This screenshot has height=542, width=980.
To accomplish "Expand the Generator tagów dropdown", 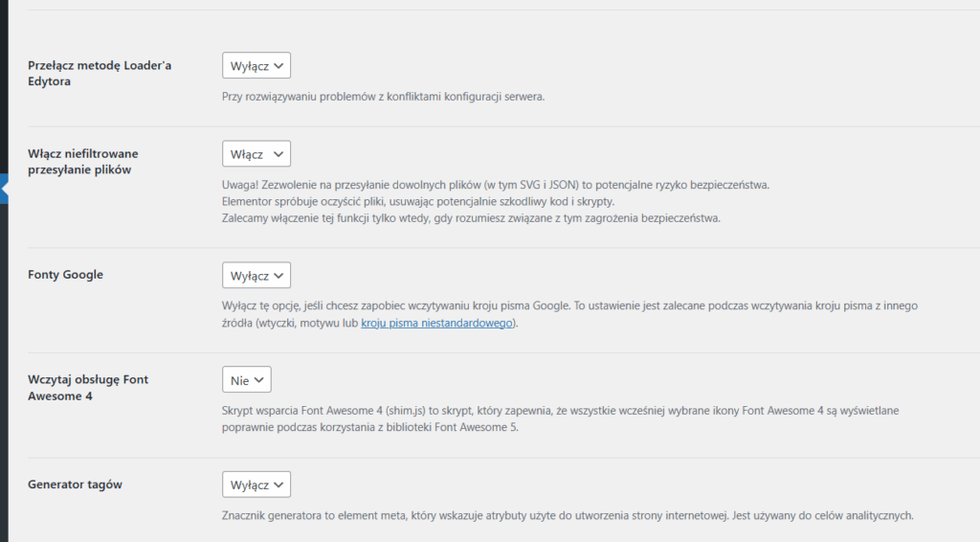I will click(x=256, y=485).
